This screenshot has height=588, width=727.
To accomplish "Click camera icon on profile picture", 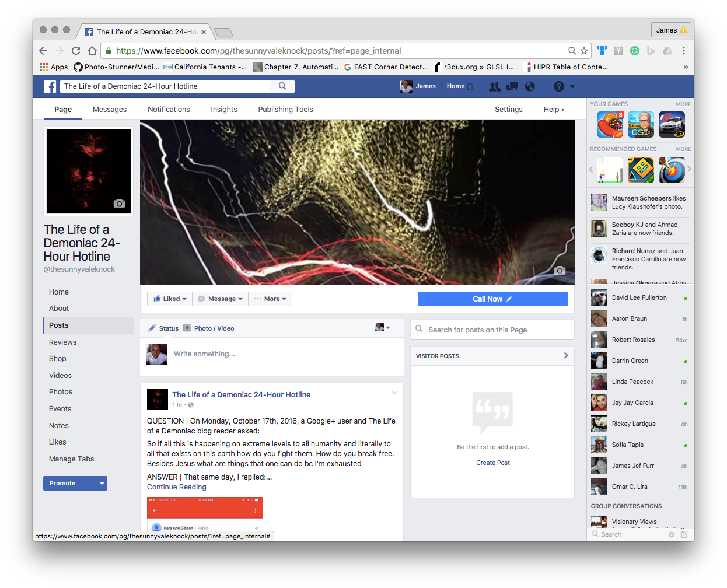I will (120, 204).
